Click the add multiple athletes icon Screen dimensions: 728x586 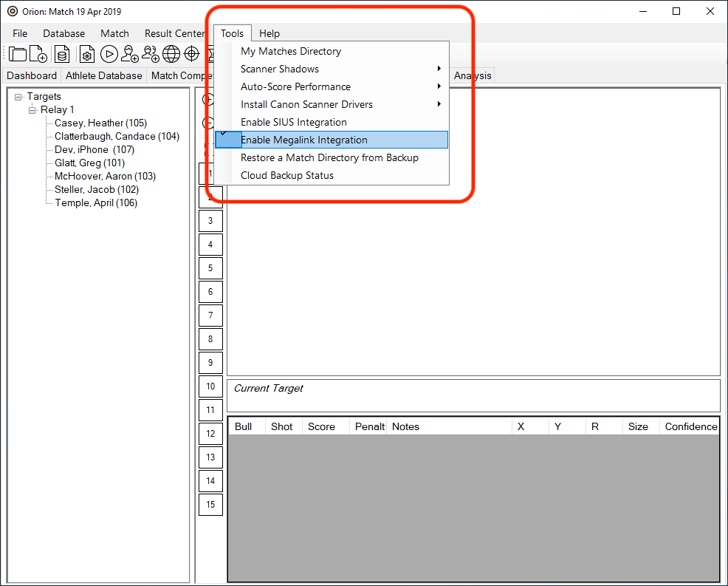click(151, 54)
